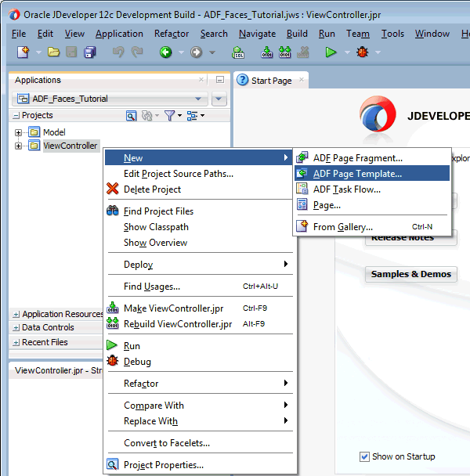Select Show Classpath menu entry
Screen dimensions: 470x476
tap(199, 227)
